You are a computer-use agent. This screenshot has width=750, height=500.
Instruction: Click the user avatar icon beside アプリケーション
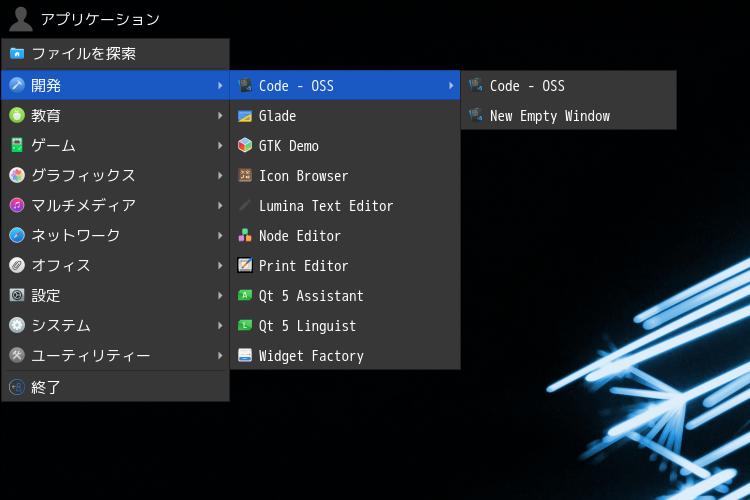pos(21,19)
